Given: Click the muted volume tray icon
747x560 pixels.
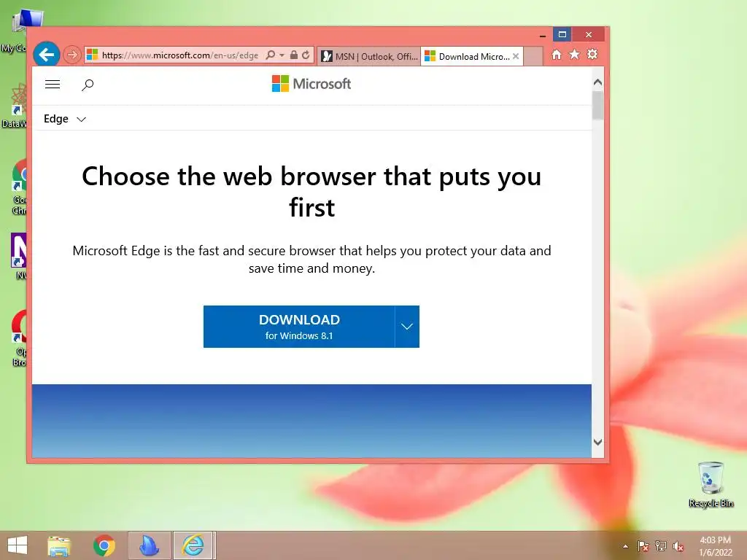Looking at the screenshot, I should click(x=678, y=546).
